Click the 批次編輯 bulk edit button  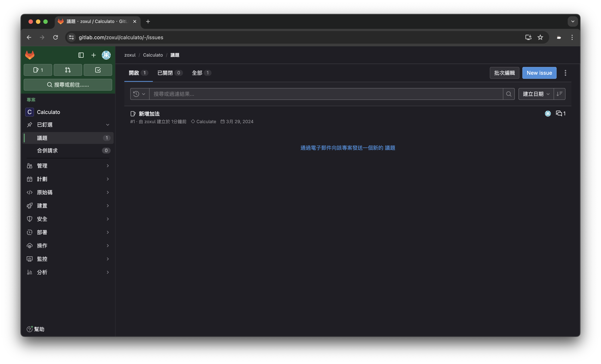coord(504,73)
